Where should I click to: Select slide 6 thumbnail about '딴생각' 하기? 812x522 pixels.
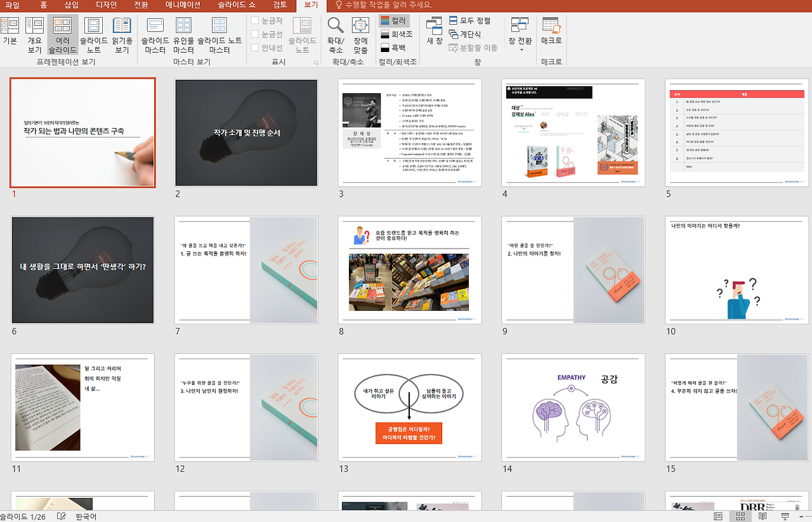[83, 270]
